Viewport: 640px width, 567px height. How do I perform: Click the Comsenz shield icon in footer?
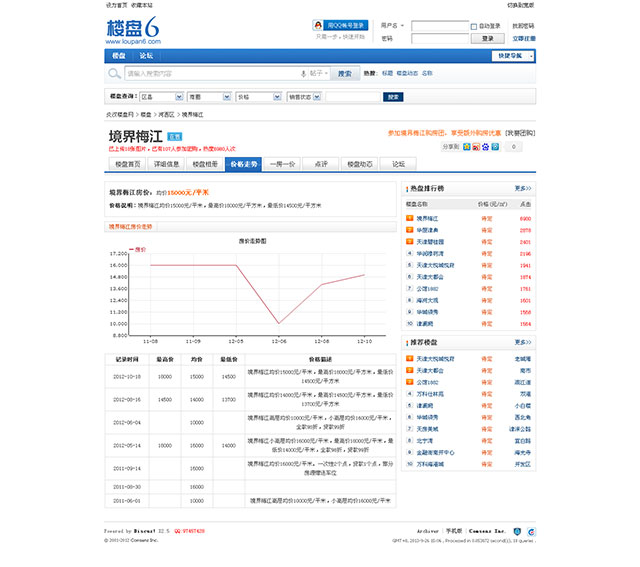(x=515, y=530)
